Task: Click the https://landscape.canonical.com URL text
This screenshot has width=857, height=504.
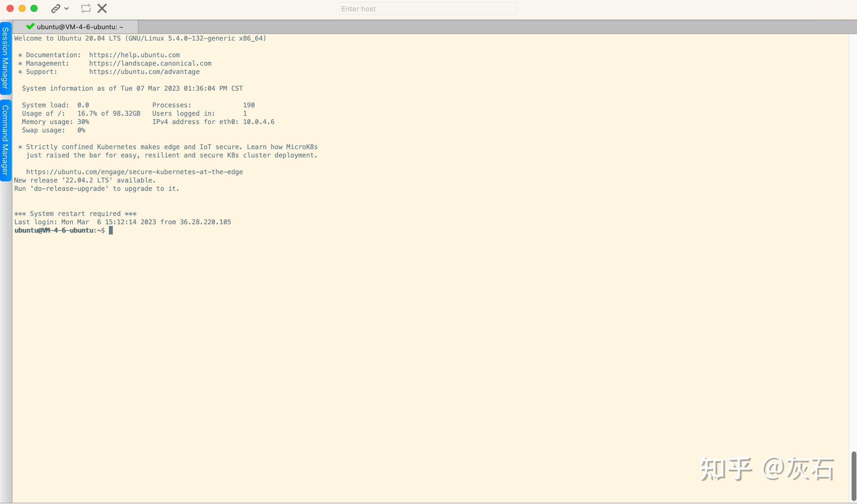Action: (150, 64)
